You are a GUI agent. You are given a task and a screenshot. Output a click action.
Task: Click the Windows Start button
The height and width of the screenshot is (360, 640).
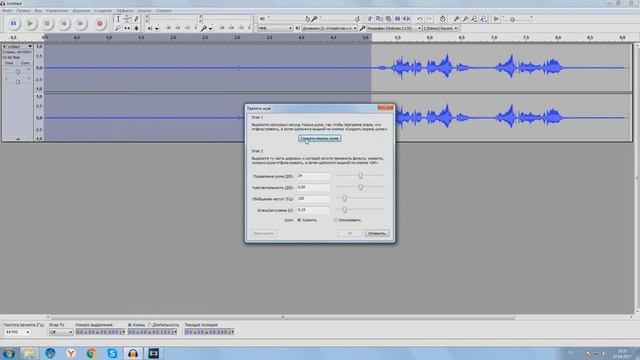coord(9,353)
